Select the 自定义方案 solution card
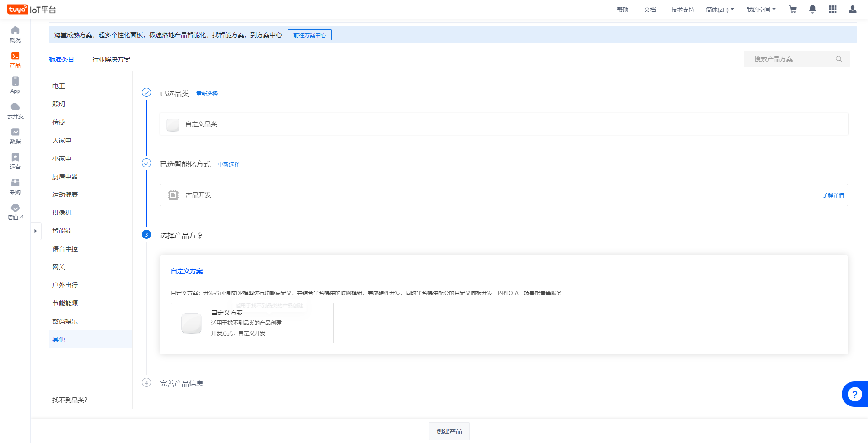This screenshot has height=443, width=868. click(x=252, y=323)
